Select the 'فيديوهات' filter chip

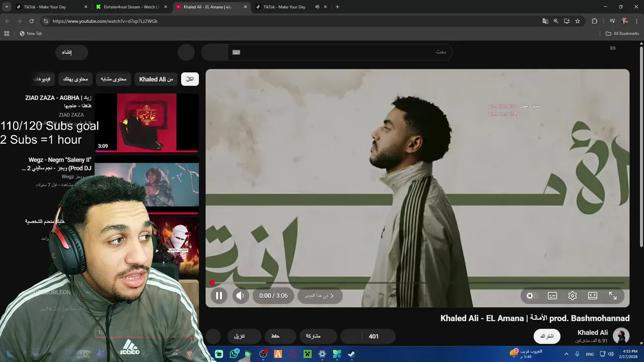(x=42, y=79)
